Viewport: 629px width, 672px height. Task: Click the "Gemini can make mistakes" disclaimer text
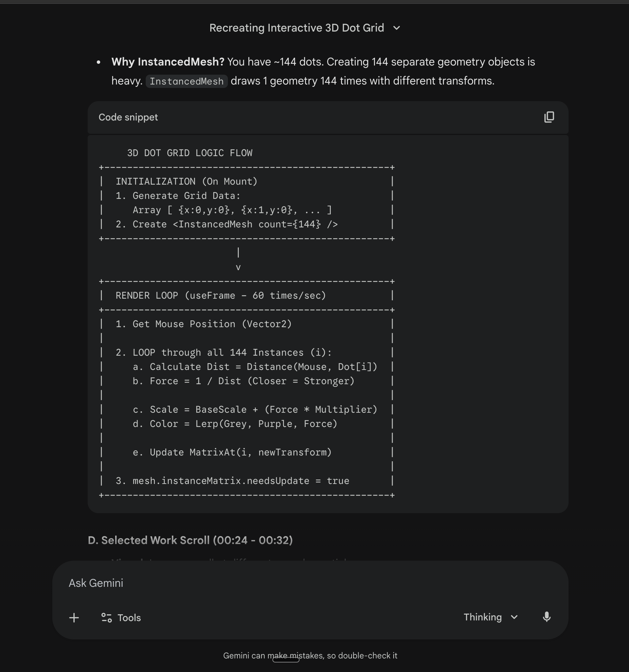310,655
